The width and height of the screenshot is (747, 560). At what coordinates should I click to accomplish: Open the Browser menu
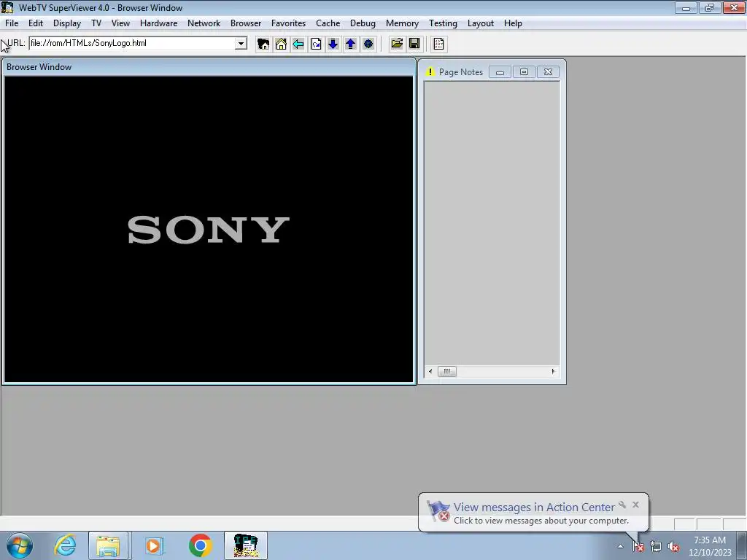coord(246,23)
